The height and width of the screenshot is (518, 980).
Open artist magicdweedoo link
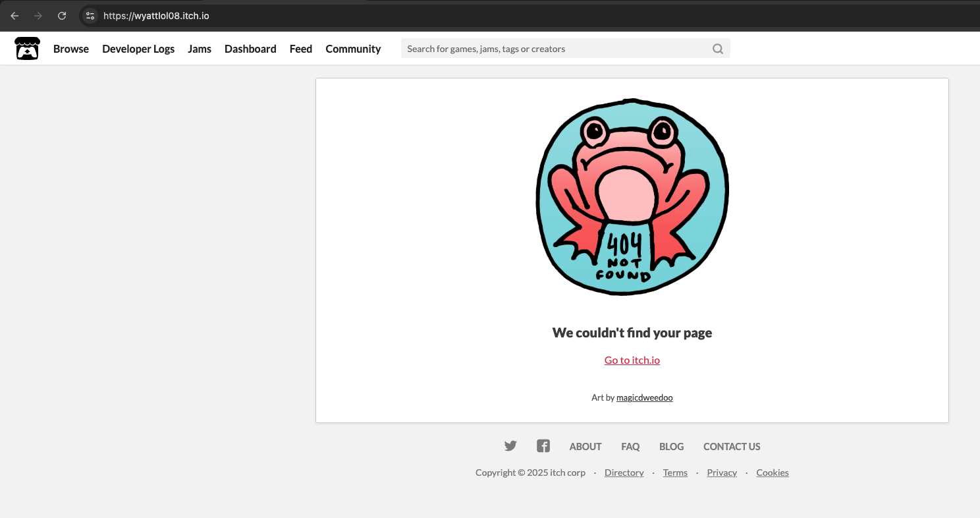[645, 397]
